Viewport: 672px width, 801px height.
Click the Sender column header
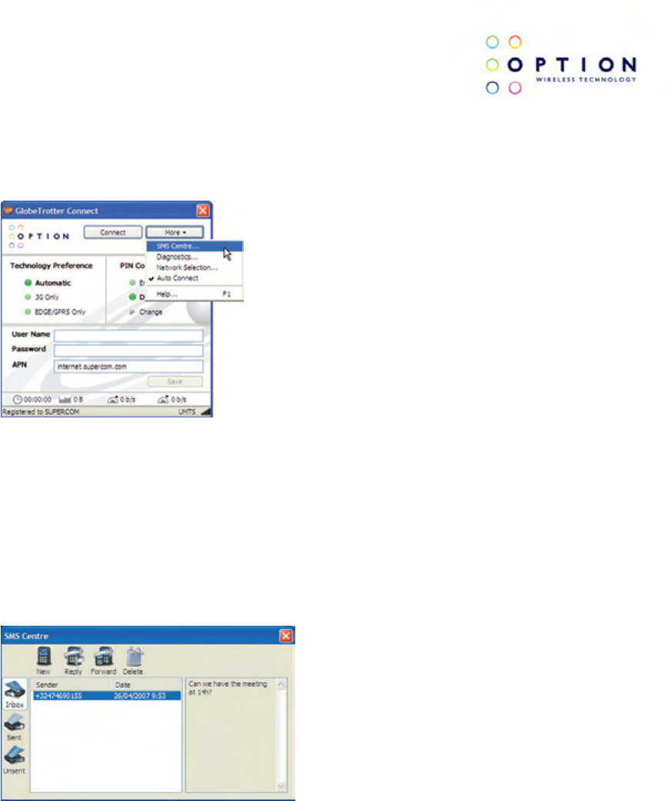tap(71, 685)
